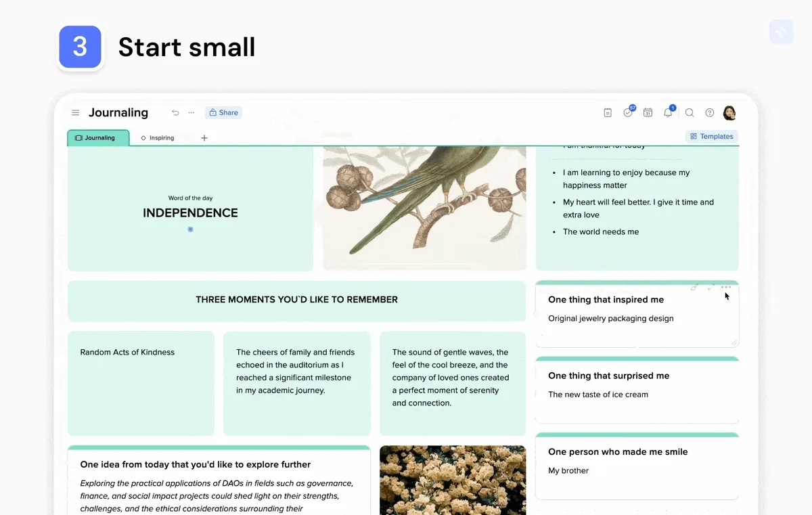Open the notifications bell
This screenshot has width=812, height=515.
pyautogui.click(x=669, y=112)
